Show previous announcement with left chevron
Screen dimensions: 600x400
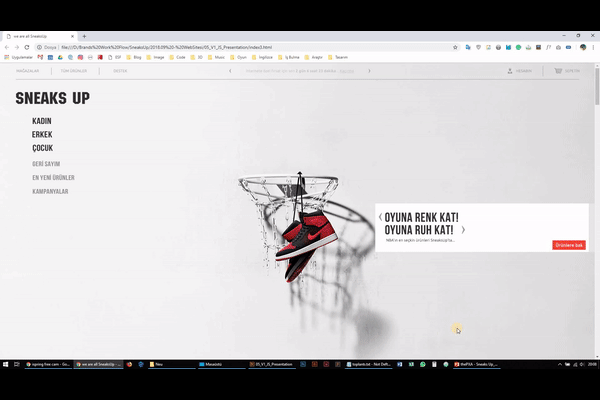tap(230, 71)
